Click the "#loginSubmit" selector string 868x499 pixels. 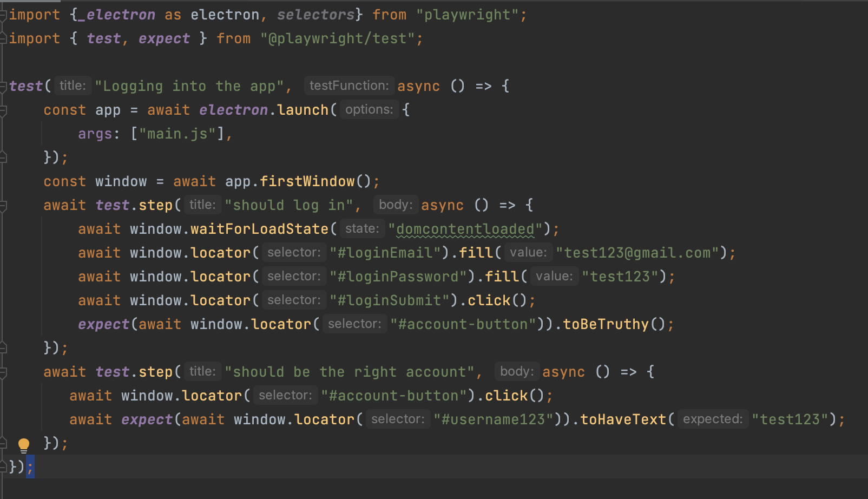tap(390, 300)
